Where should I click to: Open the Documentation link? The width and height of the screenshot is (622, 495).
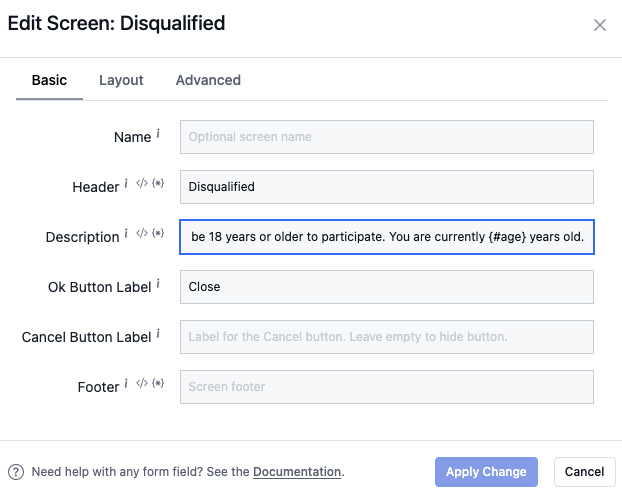pyautogui.click(x=297, y=472)
